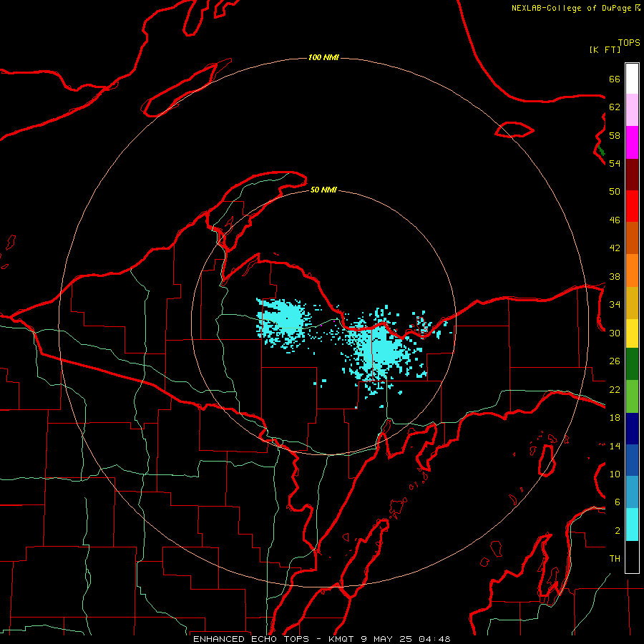Select the 22 legend value
Screen dimensions: 644x644
[615, 389]
